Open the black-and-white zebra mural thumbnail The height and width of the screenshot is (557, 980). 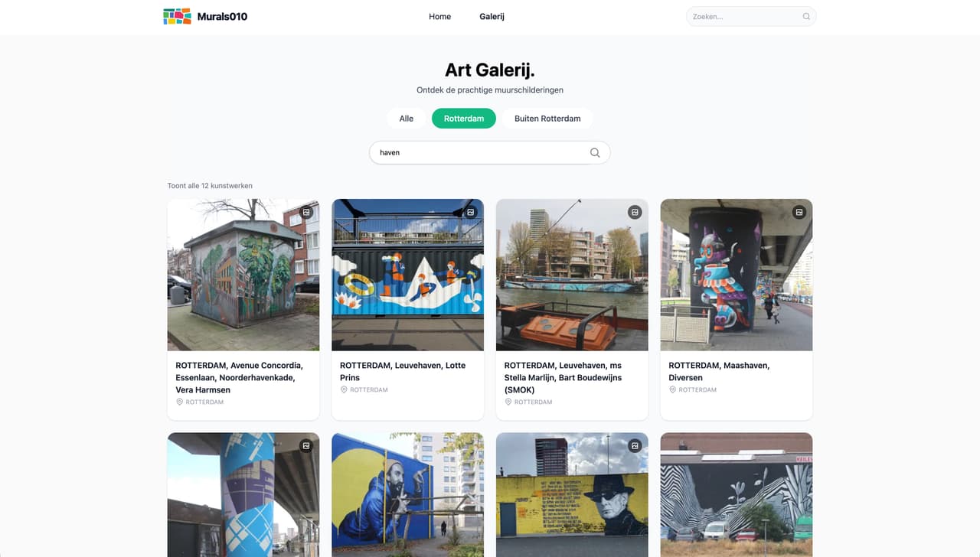point(737,494)
